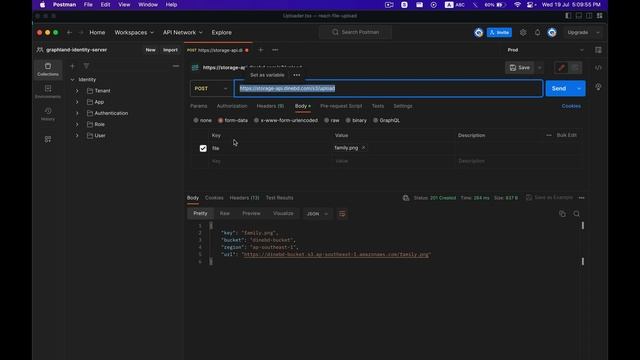640x360 pixels.
Task: Open the Prod environment dropdown
Action: [x=545, y=50]
